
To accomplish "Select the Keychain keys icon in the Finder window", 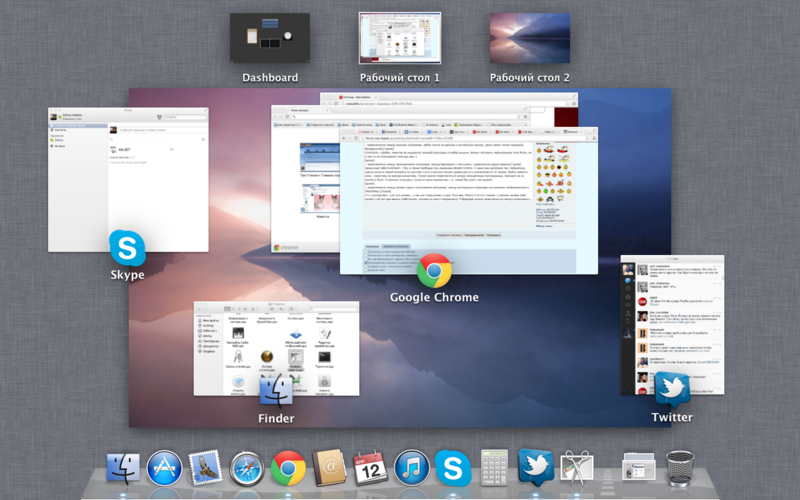I will tap(238, 356).
